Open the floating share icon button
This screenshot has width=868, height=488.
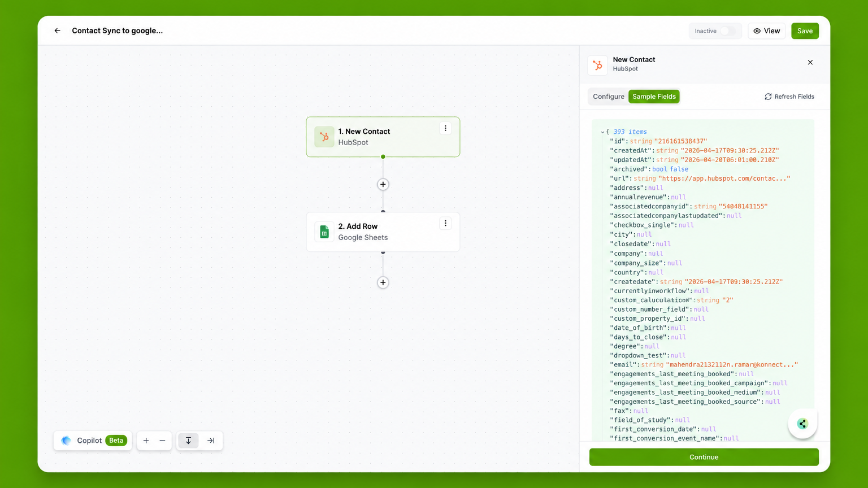[x=802, y=424]
